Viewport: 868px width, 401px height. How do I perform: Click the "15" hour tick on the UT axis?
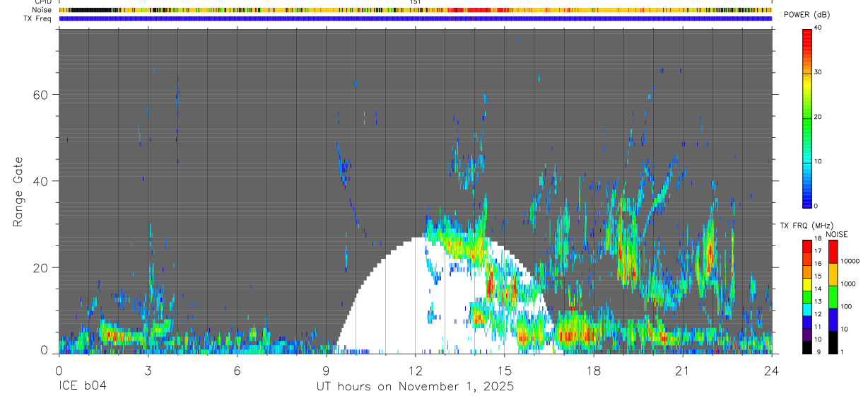point(505,371)
